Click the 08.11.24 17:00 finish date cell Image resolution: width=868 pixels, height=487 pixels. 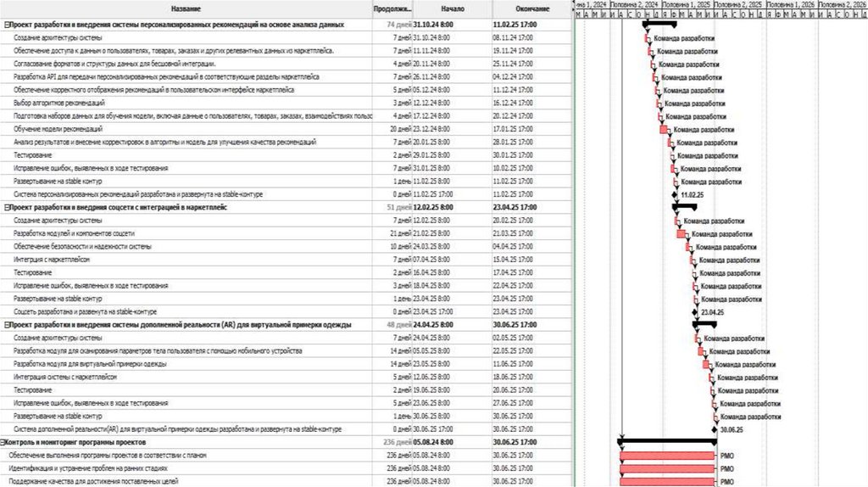(513, 38)
